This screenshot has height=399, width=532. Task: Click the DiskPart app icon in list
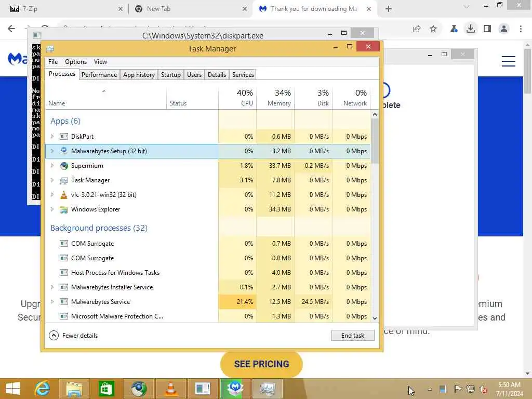pos(64,137)
